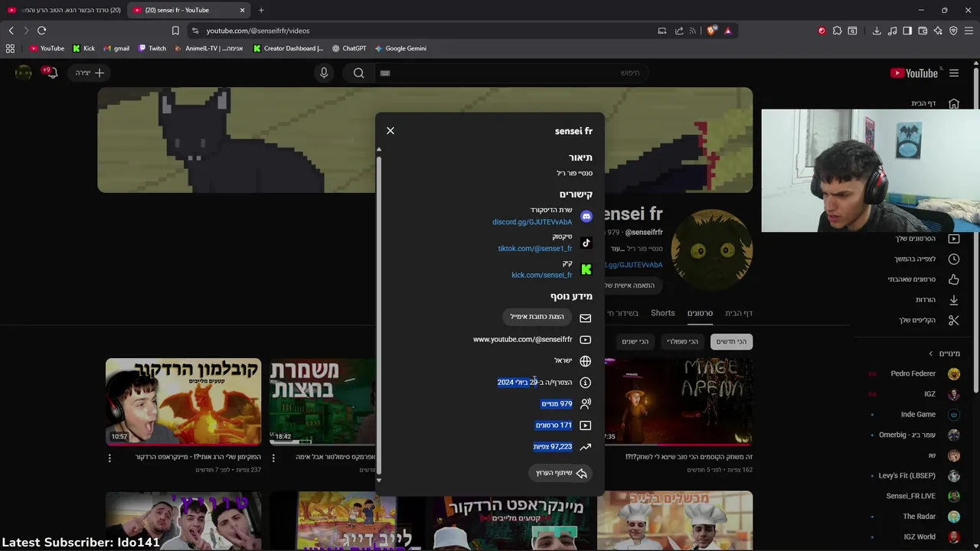Screen dimensions: 980x551
Task: Switch to Home channel tab
Action: point(739,313)
